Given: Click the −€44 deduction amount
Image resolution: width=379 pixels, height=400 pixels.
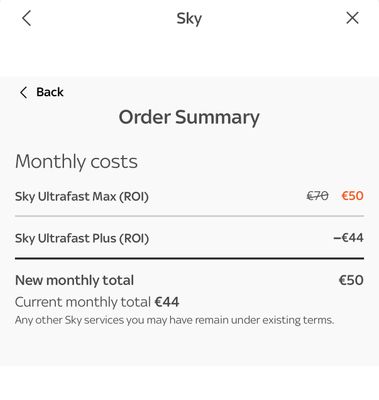Looking at the screenshot, I should (348, 238).
